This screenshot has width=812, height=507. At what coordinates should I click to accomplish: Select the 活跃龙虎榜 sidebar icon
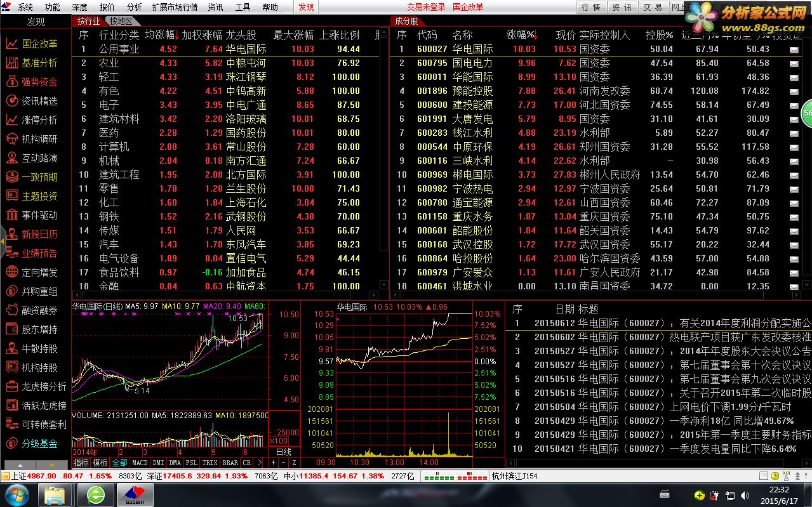pos(12,405)
